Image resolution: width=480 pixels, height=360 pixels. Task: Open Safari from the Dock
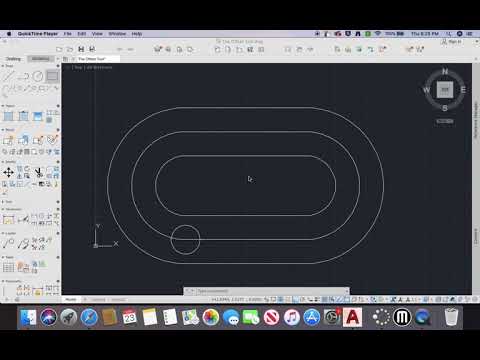pyautogui.click(x=89, y=317)
